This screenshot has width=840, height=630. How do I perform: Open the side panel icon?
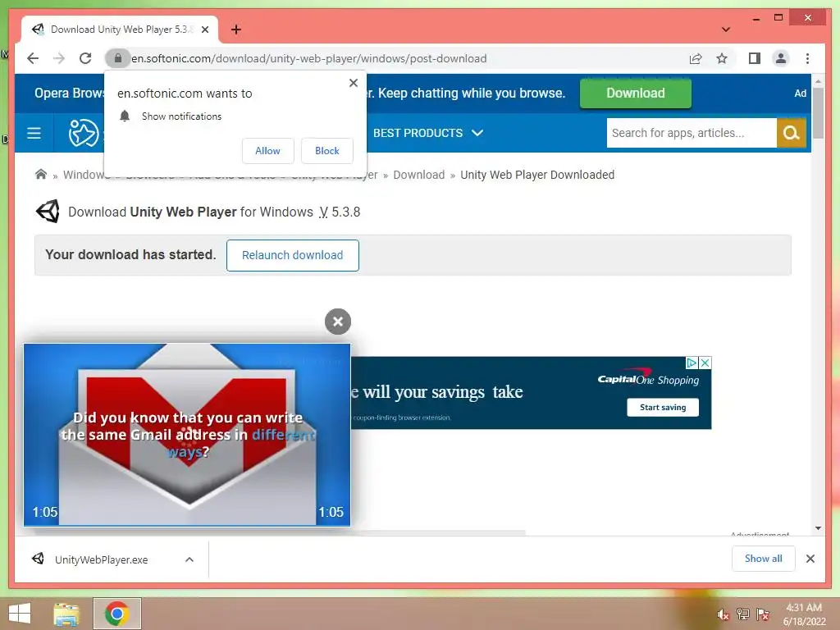tap(755, 58)
